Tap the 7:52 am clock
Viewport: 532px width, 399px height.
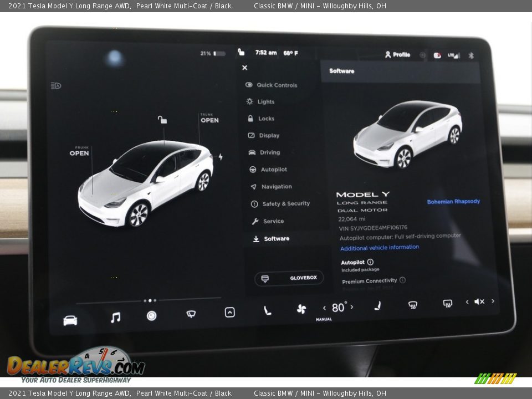pyautogui.click(x=265, y=53)
